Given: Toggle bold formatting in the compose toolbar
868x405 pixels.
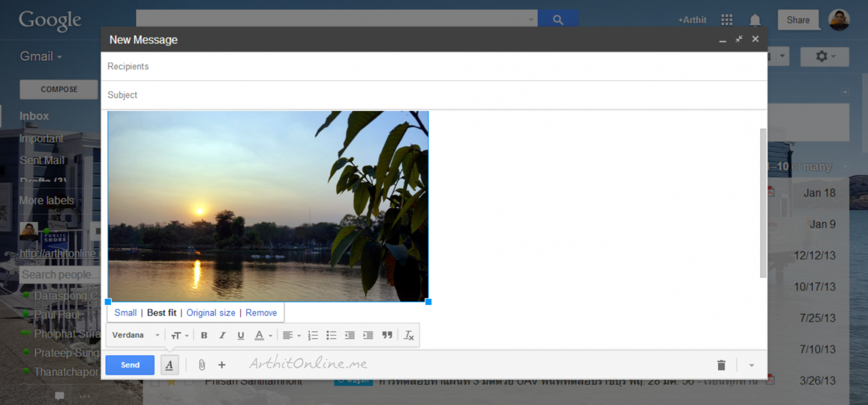Looking at the screenshot, I should pos(204,335).
